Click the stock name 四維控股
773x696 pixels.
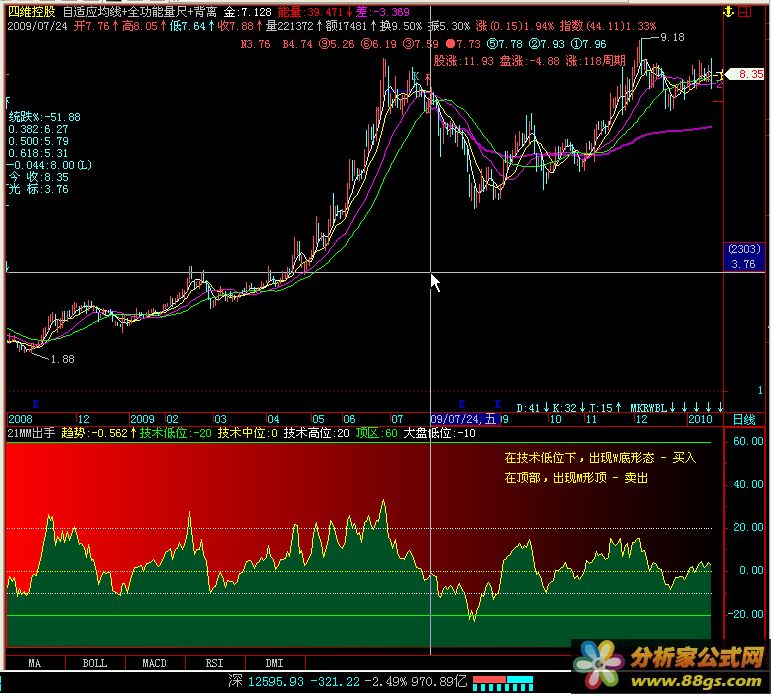pos(32,12)
